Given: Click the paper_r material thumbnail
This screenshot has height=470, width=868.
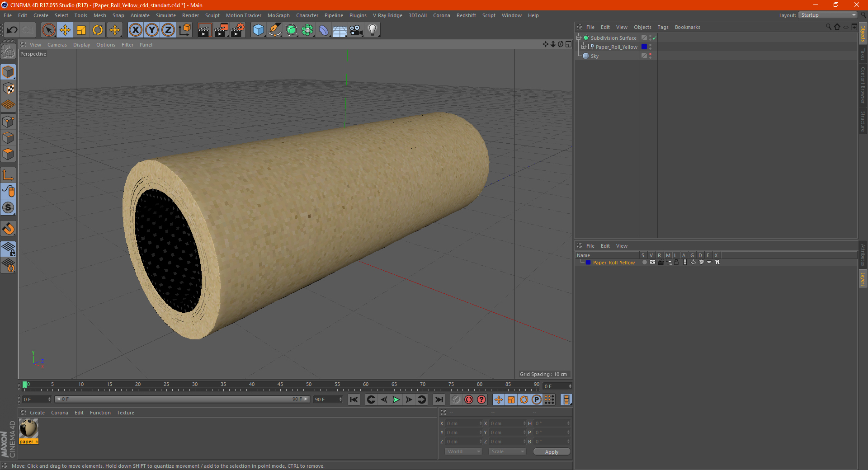Looking at the screenshot, I should (29, 428).
